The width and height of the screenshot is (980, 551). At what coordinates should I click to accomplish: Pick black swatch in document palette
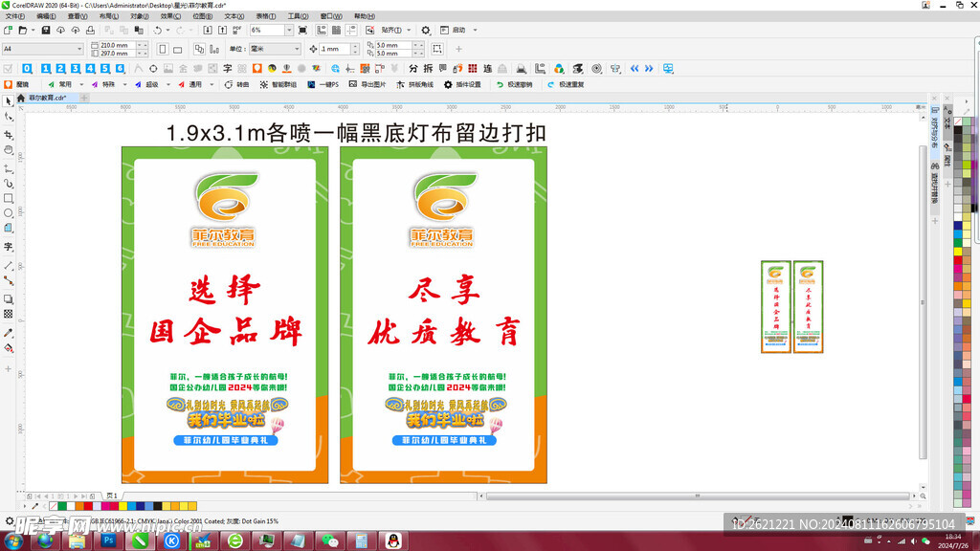pyautogui.click(x=158, y=506)
